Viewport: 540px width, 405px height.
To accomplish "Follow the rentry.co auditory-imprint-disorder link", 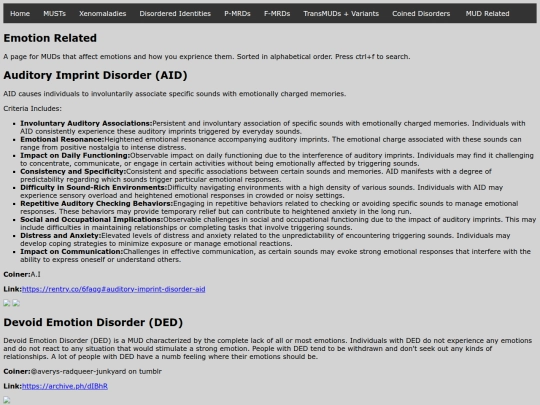I will pos(114,289).
